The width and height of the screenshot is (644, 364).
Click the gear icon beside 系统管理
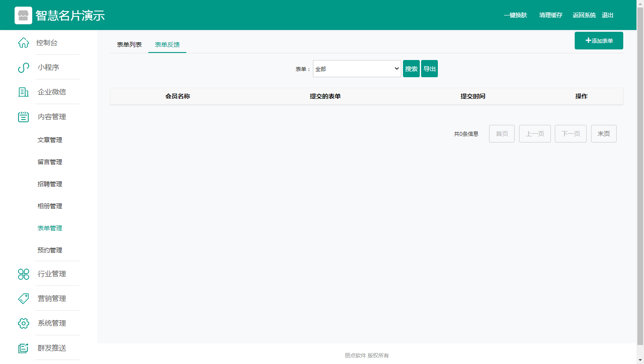pyautogui.click(x=23, y=323)
